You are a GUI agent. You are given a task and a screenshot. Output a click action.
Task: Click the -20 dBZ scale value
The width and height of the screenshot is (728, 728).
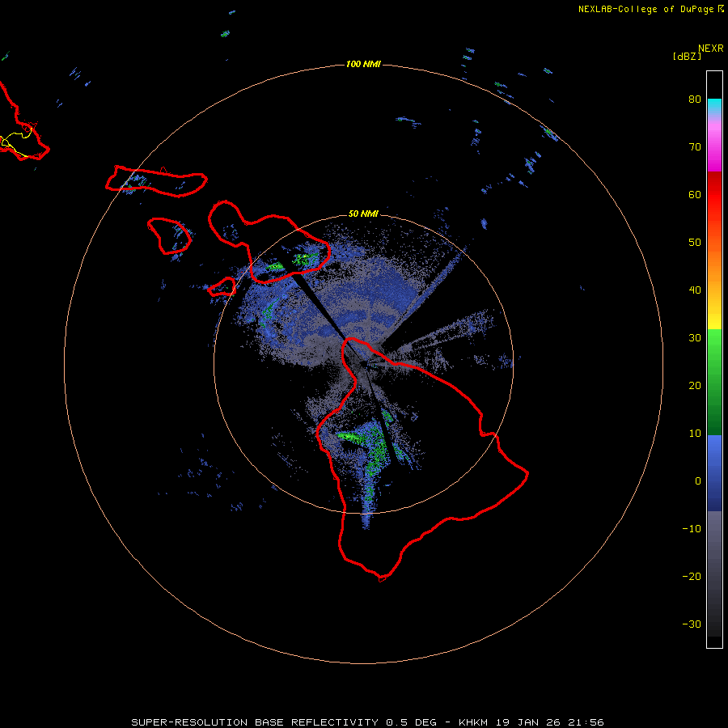pos(692,576)
